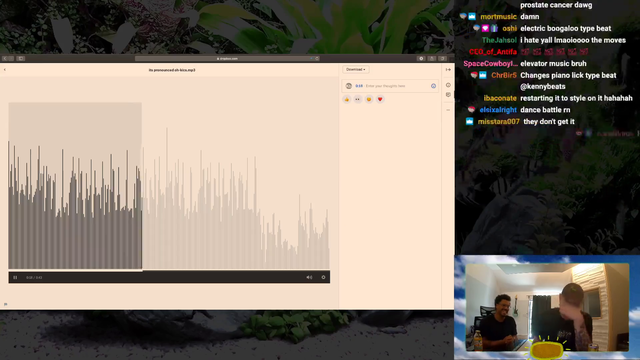
Task: React with the red heart emoji
Action: pos(380,99)
